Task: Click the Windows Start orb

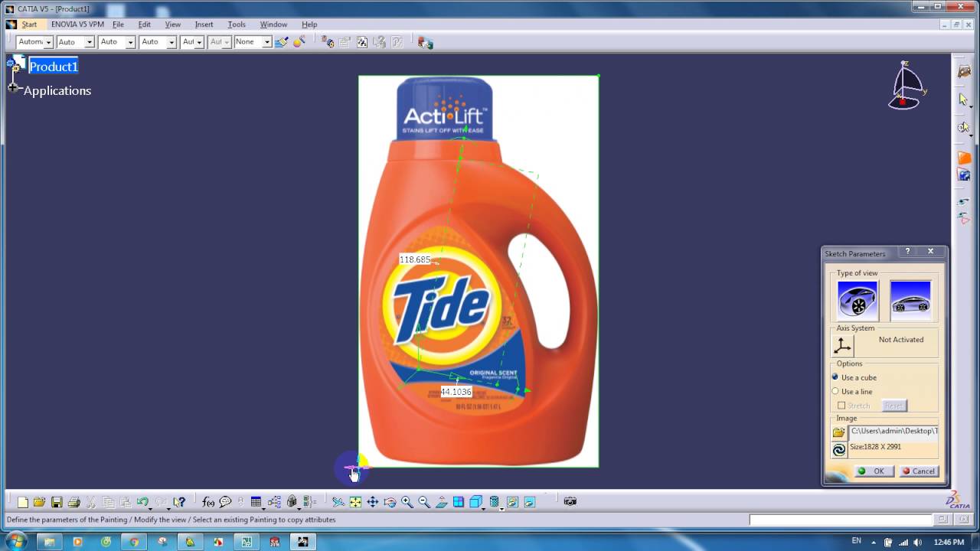Action: click(x=16, y=541)
